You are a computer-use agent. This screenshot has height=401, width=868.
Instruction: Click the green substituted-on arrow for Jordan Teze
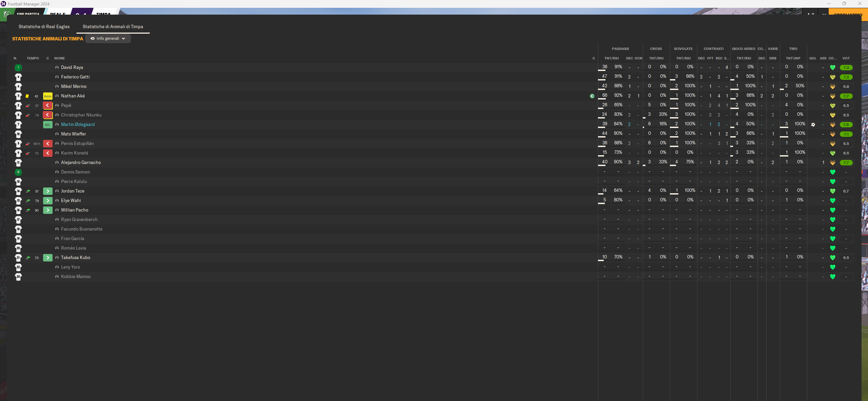(48, 191)
